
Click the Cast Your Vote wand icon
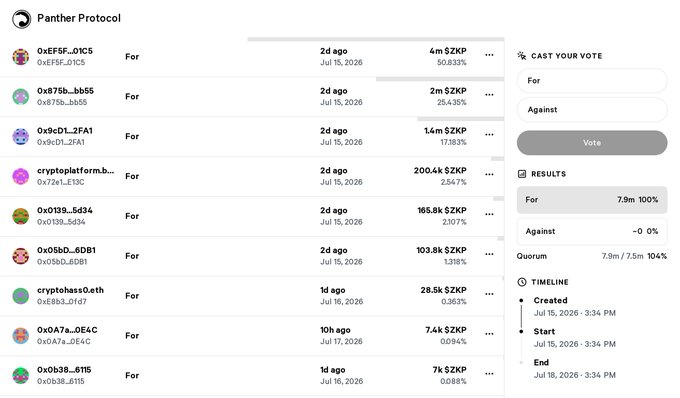[x=522, y=55]
